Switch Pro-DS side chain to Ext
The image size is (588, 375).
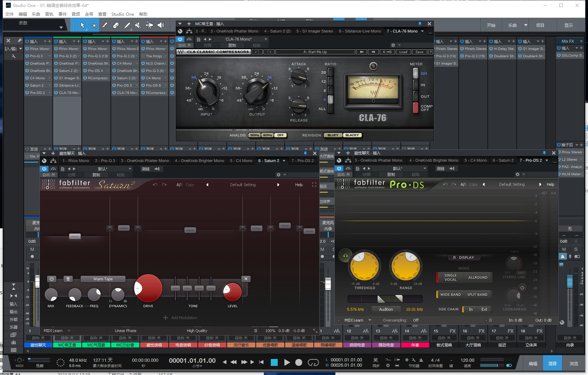pyautogui.click(x=484, y=309)
